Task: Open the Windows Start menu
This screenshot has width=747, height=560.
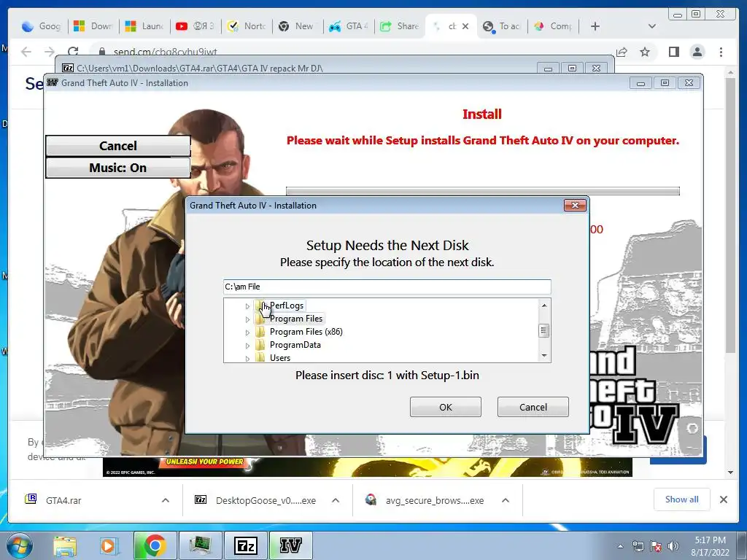Action: (x=19, y=545)
